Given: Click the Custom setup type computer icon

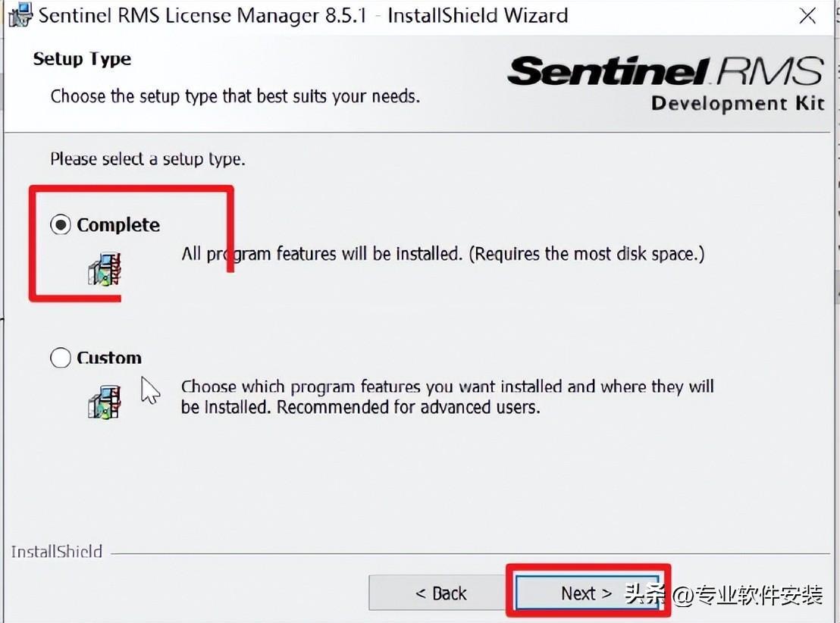Looking at the screenshot, I should (105, 402).
